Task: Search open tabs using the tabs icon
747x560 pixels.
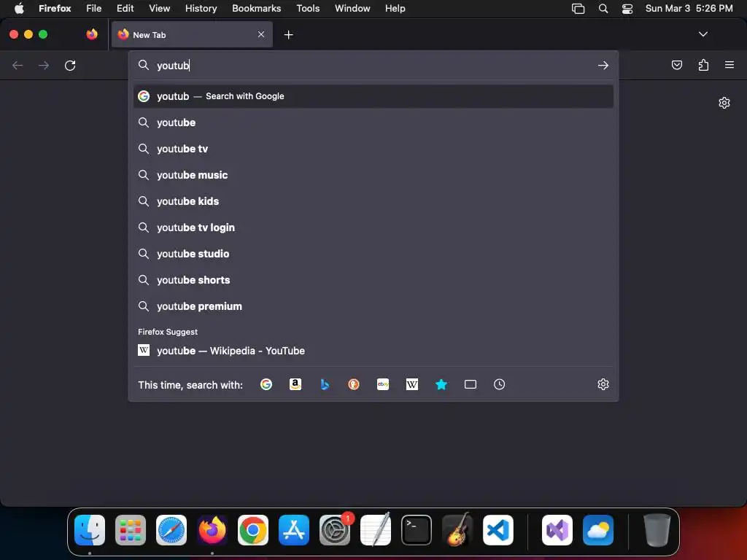Action: pyautogui.click(x=471, y=384)
